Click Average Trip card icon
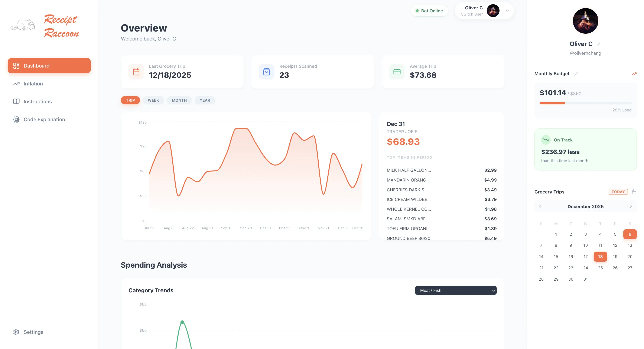 (397, 72)
